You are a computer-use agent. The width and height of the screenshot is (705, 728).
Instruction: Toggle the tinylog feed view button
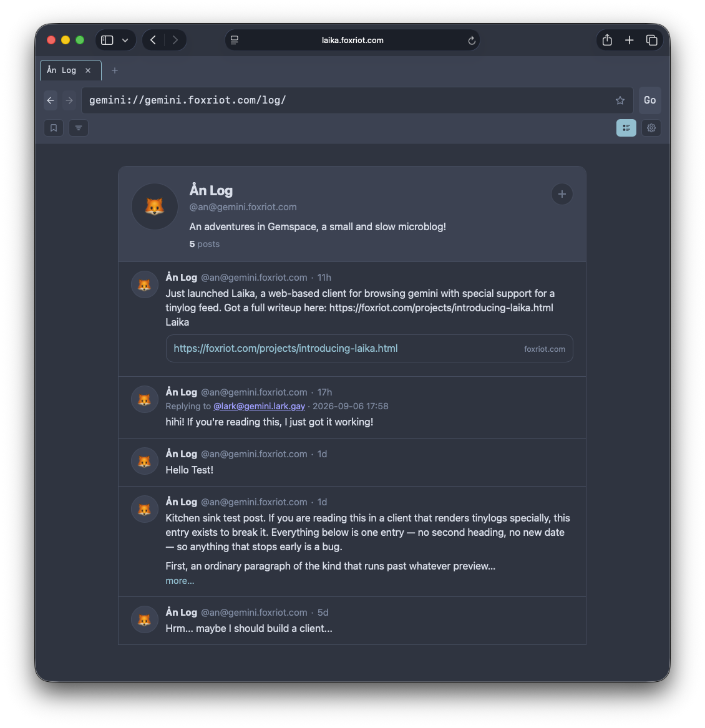626,128
